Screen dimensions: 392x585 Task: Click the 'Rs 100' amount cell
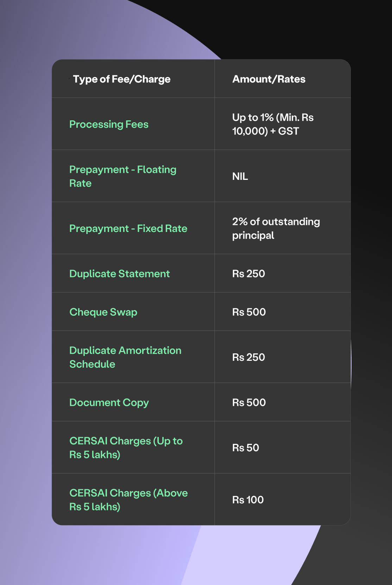(x=248, y=500)
